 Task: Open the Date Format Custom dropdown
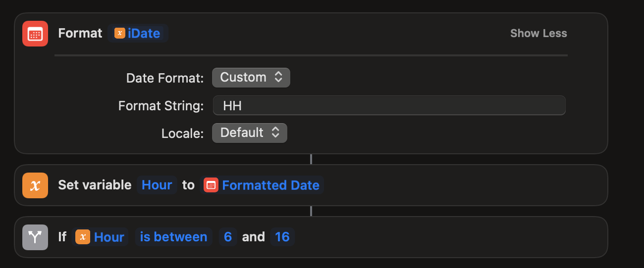coord(251,78)
